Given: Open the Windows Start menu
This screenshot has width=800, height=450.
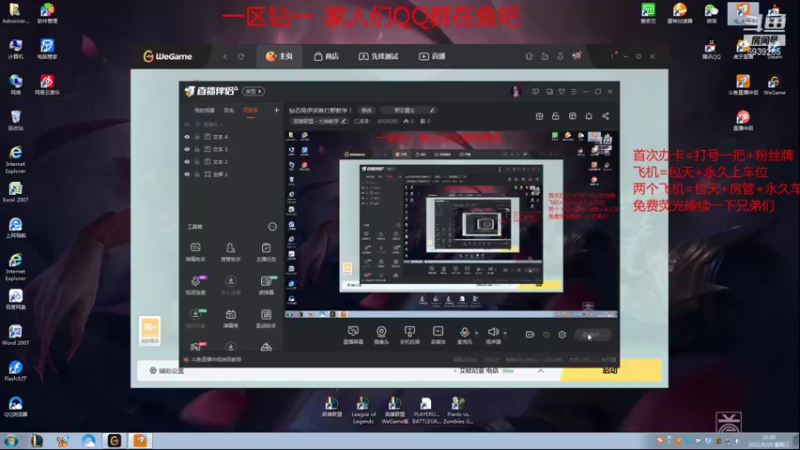Looking at the screenshot, I should (x=11, y=441).
